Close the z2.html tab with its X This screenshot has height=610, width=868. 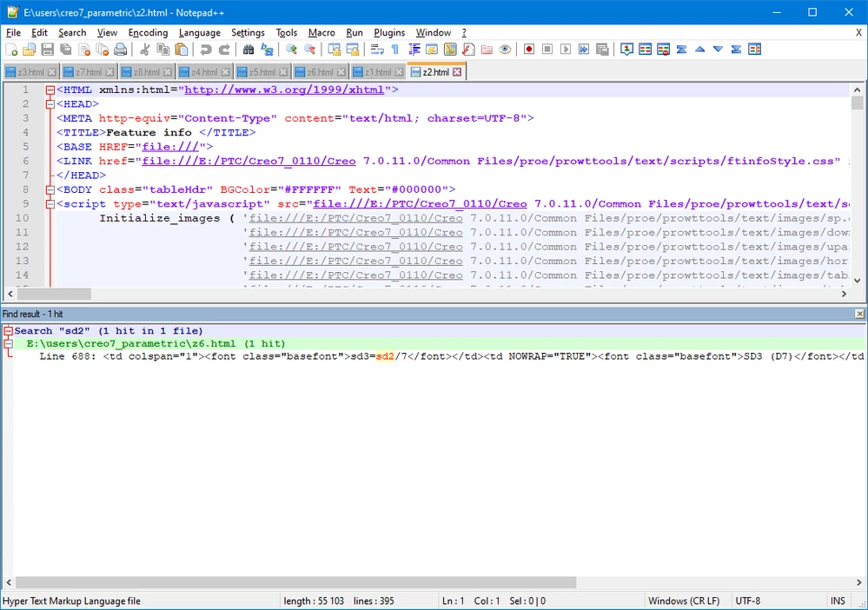(x=457, y=72)
